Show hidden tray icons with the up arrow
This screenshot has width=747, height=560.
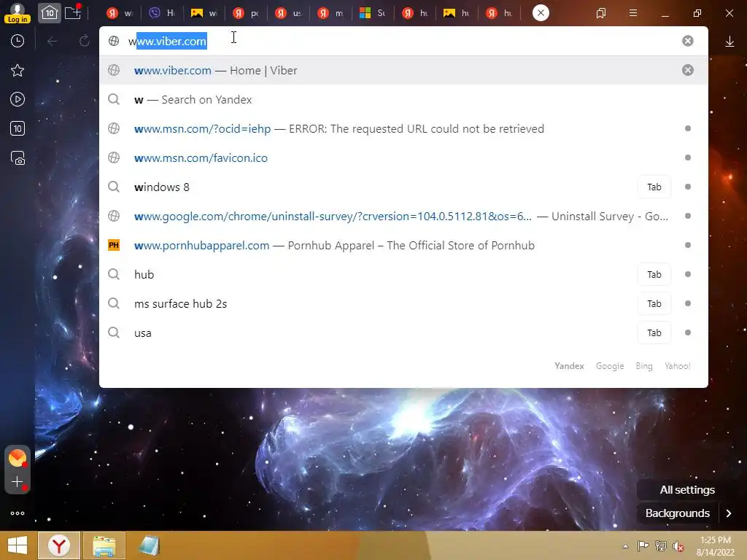625,546
